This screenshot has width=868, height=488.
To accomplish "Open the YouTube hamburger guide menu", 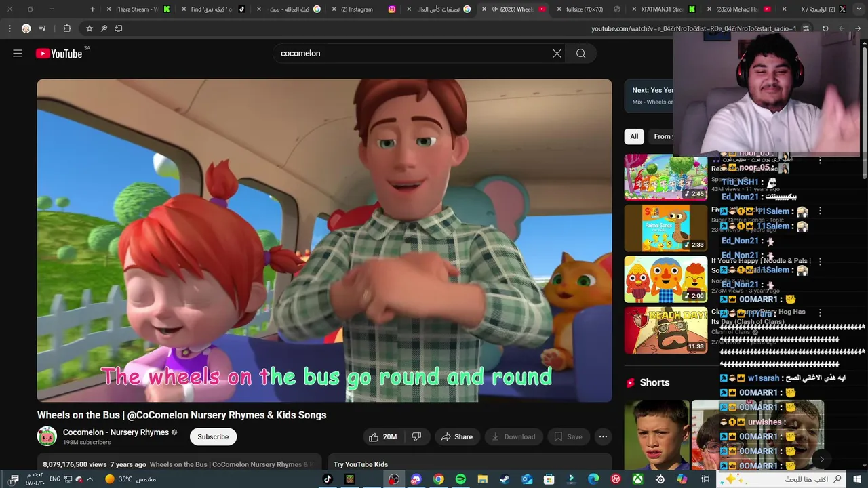I will (18, 53).
